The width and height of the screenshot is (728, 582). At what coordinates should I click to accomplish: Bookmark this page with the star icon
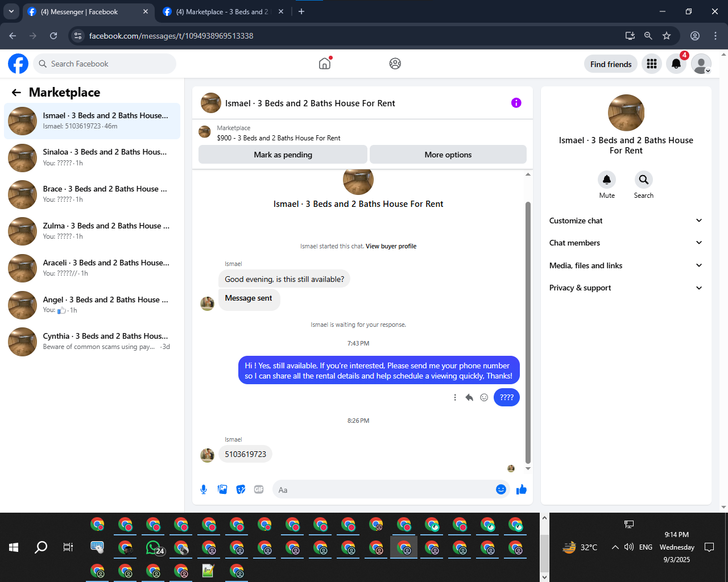point(667,36)
